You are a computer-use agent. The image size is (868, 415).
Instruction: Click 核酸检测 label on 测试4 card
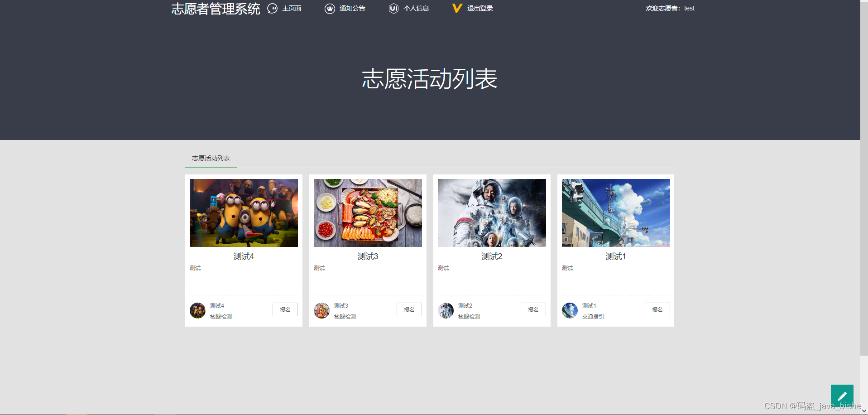click(221, 317)
